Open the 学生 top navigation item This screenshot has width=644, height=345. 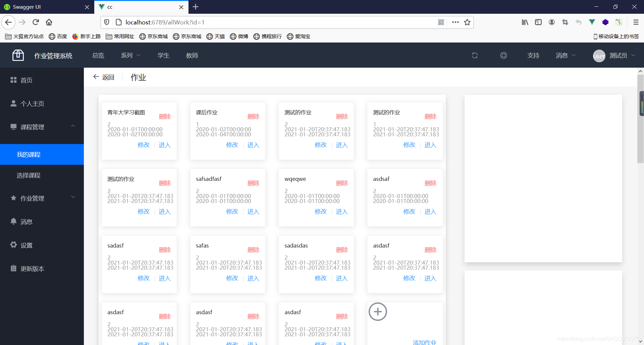click(164, 55)
